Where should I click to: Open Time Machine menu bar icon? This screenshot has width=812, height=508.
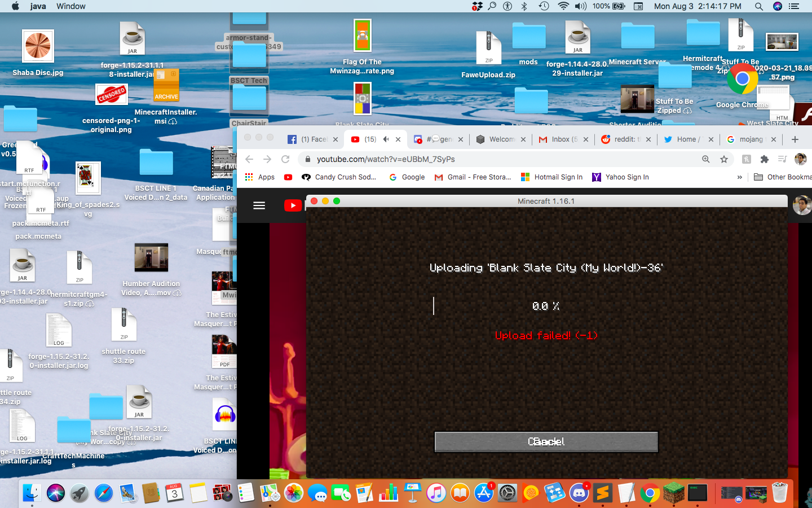[x=544, y=6]
